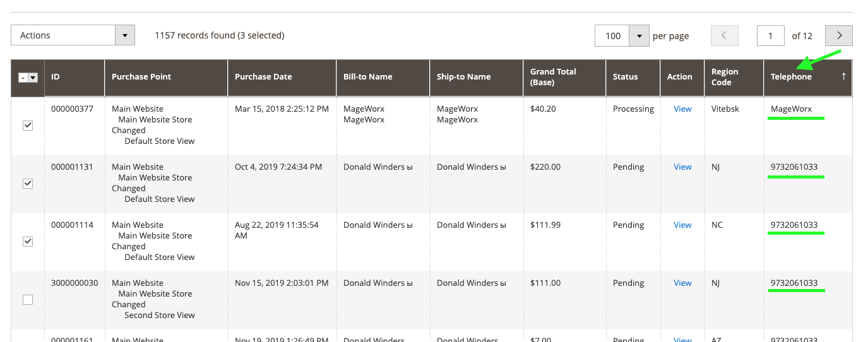
Task: Click the previous page arrow
Action: [724, 36]
